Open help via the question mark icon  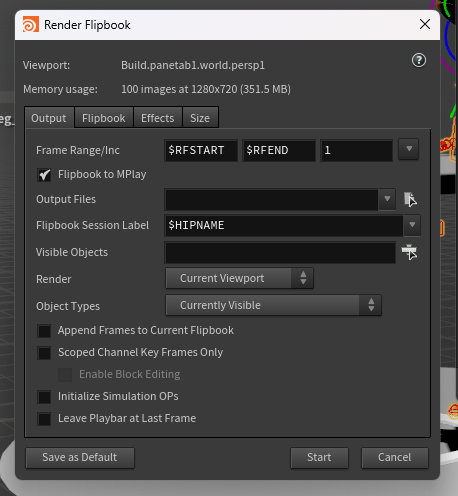(419, 60)
